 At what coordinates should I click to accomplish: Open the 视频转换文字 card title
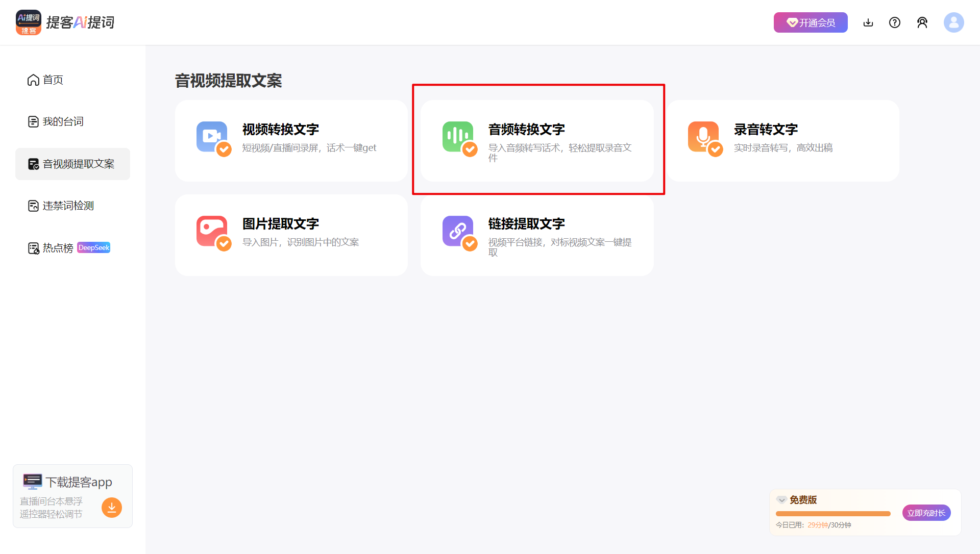(x=281, y=130)
